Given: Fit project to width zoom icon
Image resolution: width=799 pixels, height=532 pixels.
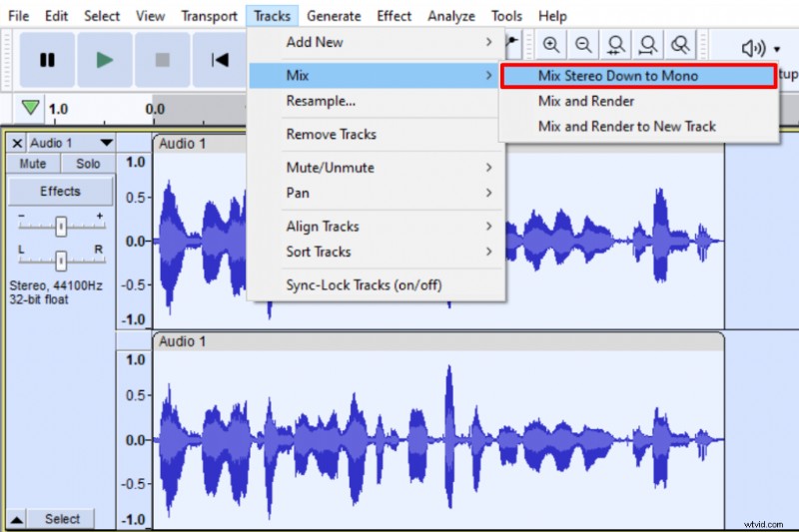Looking at the screenshot, I should [647, 45].
